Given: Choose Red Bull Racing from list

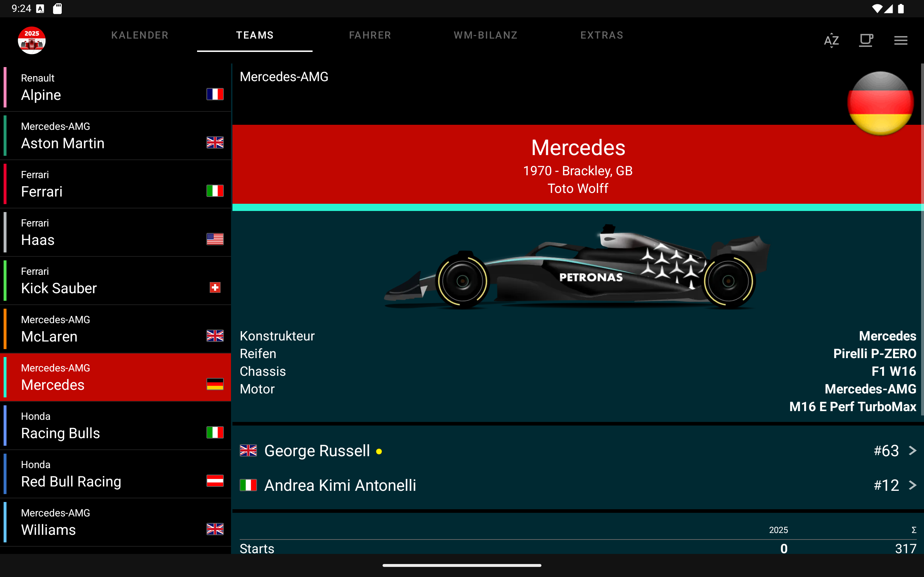Looking at the screenshot, I should tap(114, 474).
